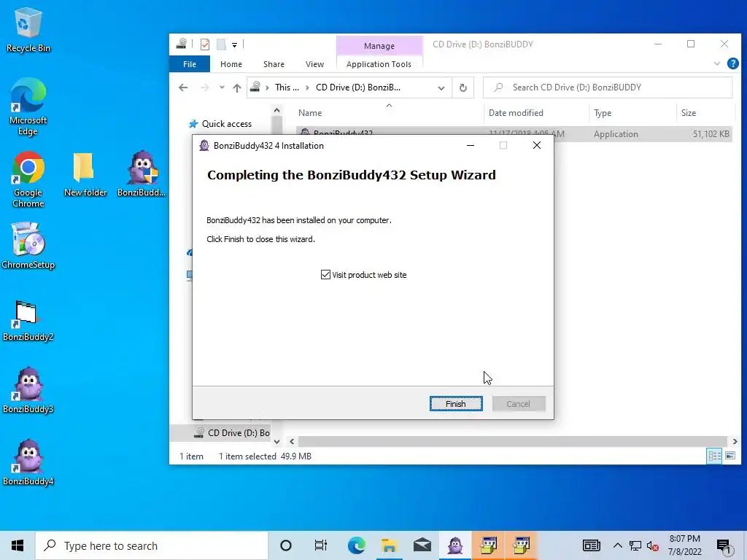
Task: Click Explorer's Properties quick access toolbar icon
Action: click(205, 44)
